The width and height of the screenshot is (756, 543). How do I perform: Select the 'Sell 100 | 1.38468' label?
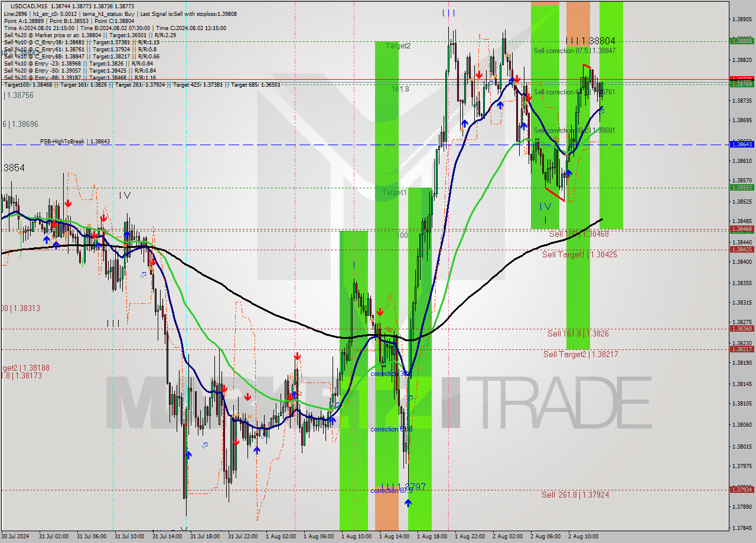(579, 234)
